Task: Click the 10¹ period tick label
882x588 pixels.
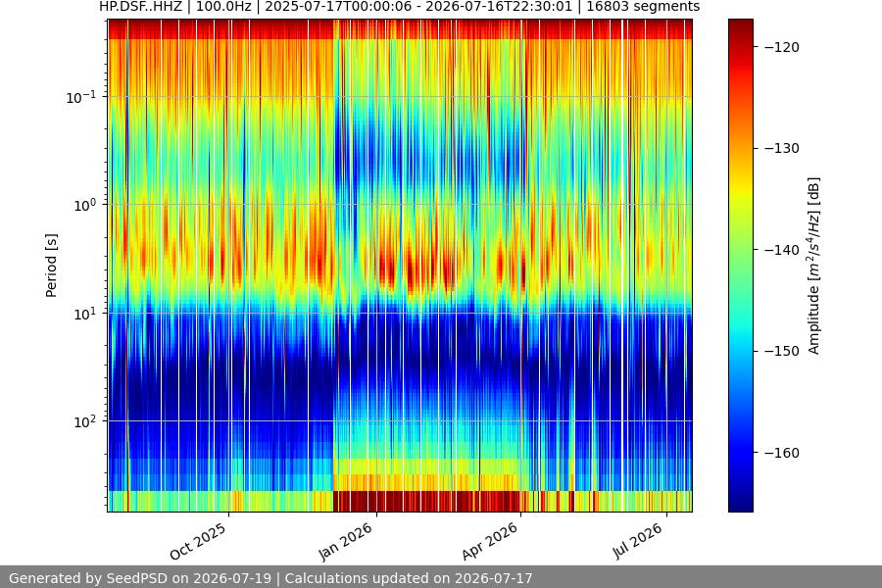Action: point(84,314)
